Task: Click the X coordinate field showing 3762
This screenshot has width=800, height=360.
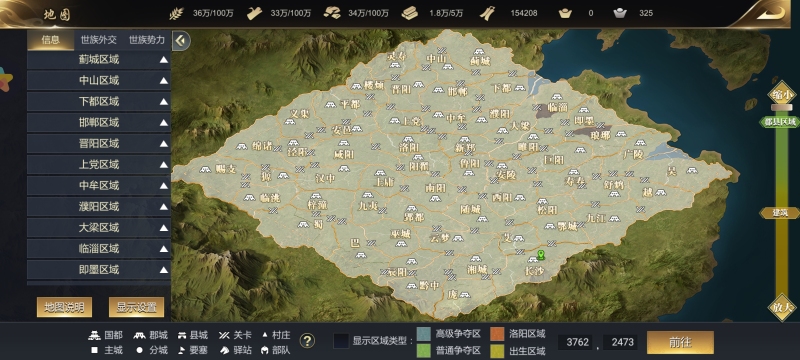Action: 578,342
